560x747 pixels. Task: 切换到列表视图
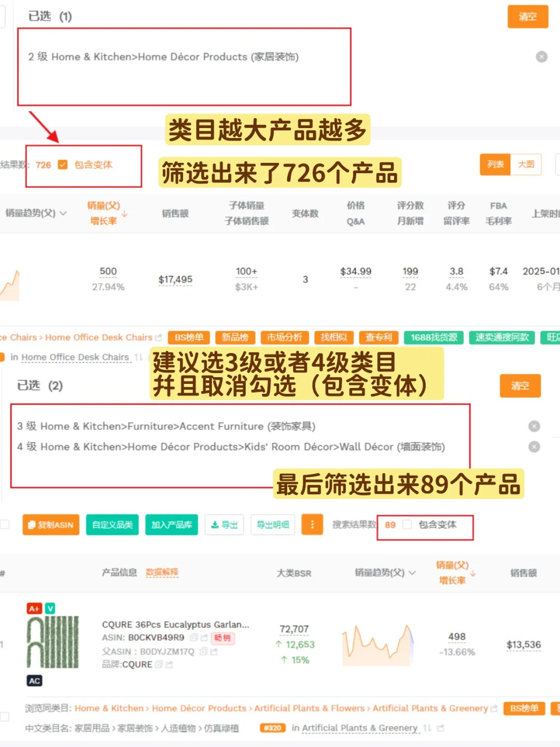click(x=495, y=164)
